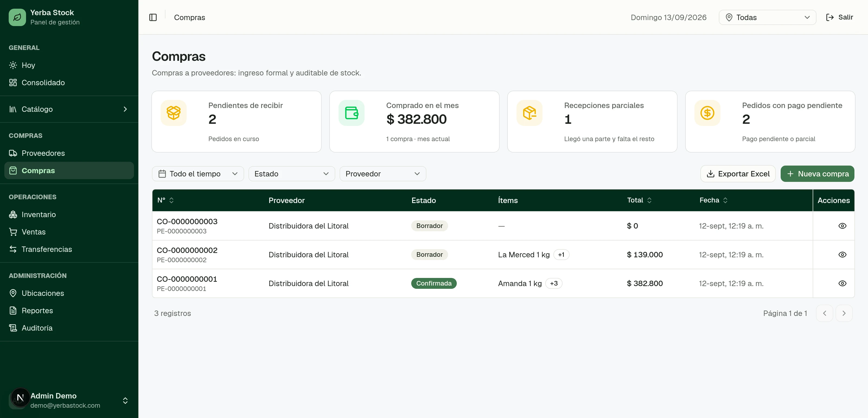This screenshot has width=868, height=418.
Task: Click the +1 items badge for La Merced
Action: pyautogui.click(x=561, y=255)
